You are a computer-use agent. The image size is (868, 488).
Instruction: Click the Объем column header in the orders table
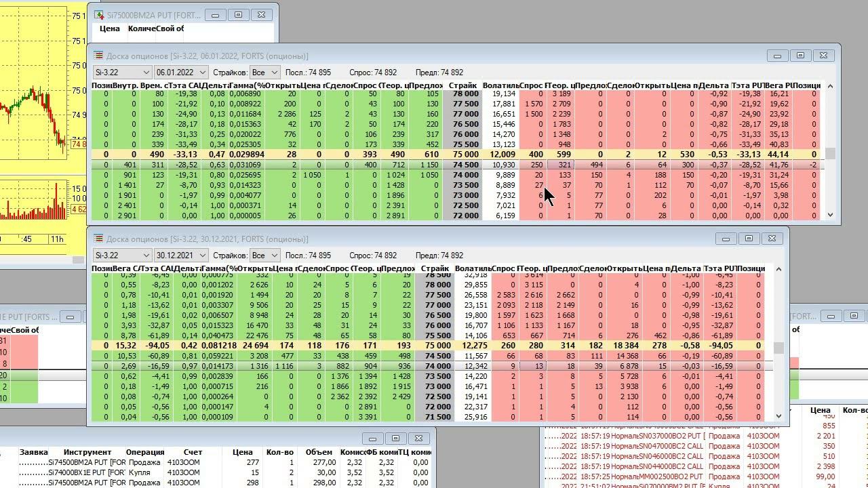(319, 452)
